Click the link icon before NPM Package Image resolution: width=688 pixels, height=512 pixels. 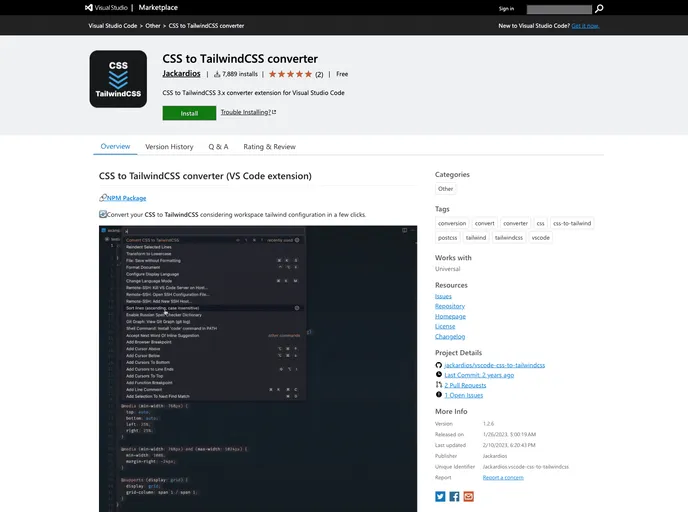pyautogui.click(x=103, y=198)
